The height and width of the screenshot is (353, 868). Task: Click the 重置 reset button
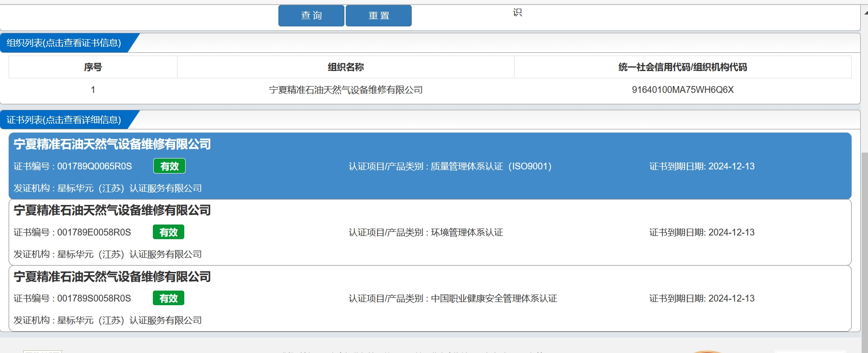click(378, 15)
